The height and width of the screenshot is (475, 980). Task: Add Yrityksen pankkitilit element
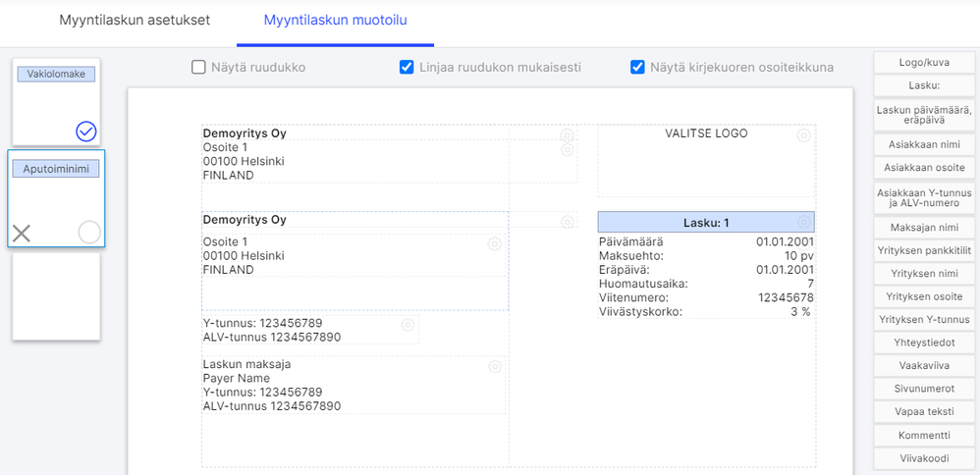tap(924, 250)
